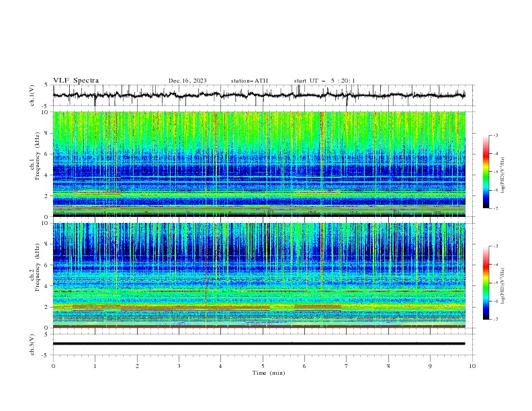Click the "2" kHz tick on the ch.2 axis

click(x=47, y=307)
